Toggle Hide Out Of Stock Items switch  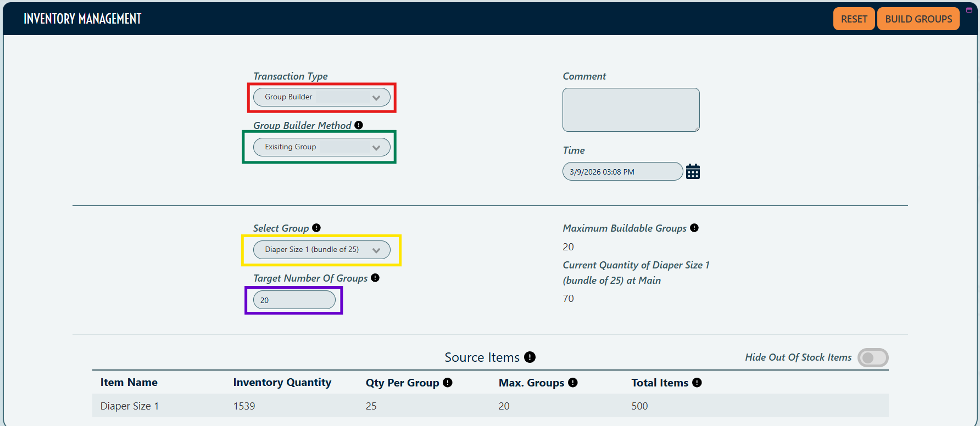point(872,358)
